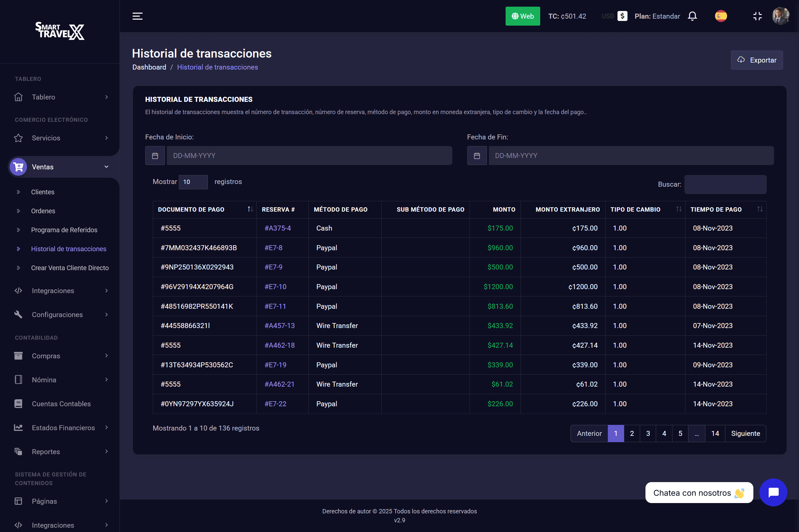Click the Spanish flag language icon
This screenshot has height=532, width=799.
point(720,16)
